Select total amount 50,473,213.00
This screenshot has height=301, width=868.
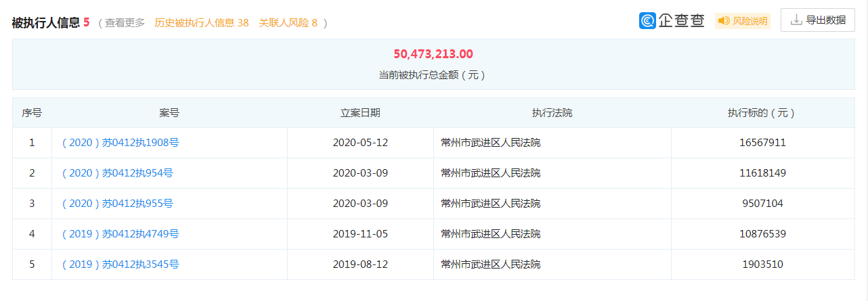pos(433,54)
